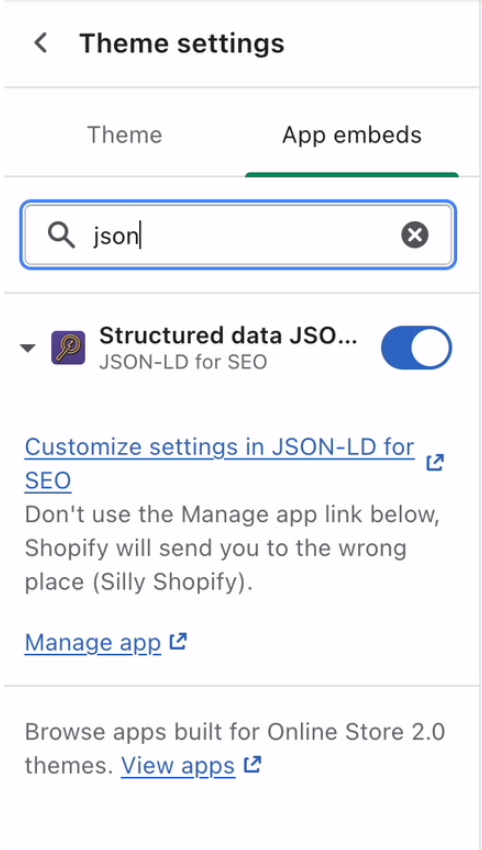Click the magnifying glass search icon
Image resolution: width=482 pixels, height=850 pixels.
click(x=61, y=235)
